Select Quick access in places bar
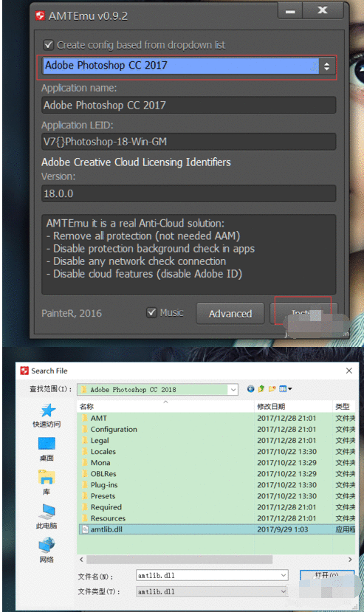 pos(47,416)
